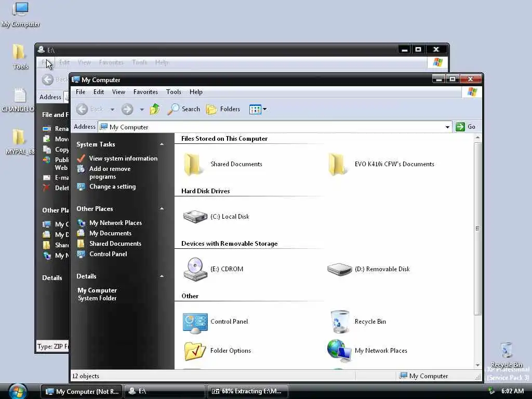This screenshot has width=532, height=399.
Task: Switch to the E:\ taskbar button
Action: (x=165, y=392)
